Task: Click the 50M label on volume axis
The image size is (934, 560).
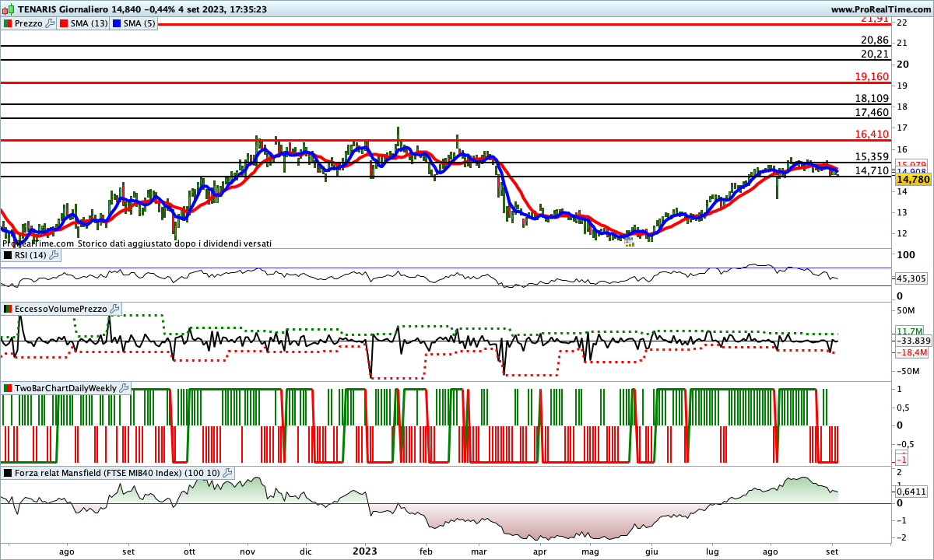Action: [x=907, y=310]
